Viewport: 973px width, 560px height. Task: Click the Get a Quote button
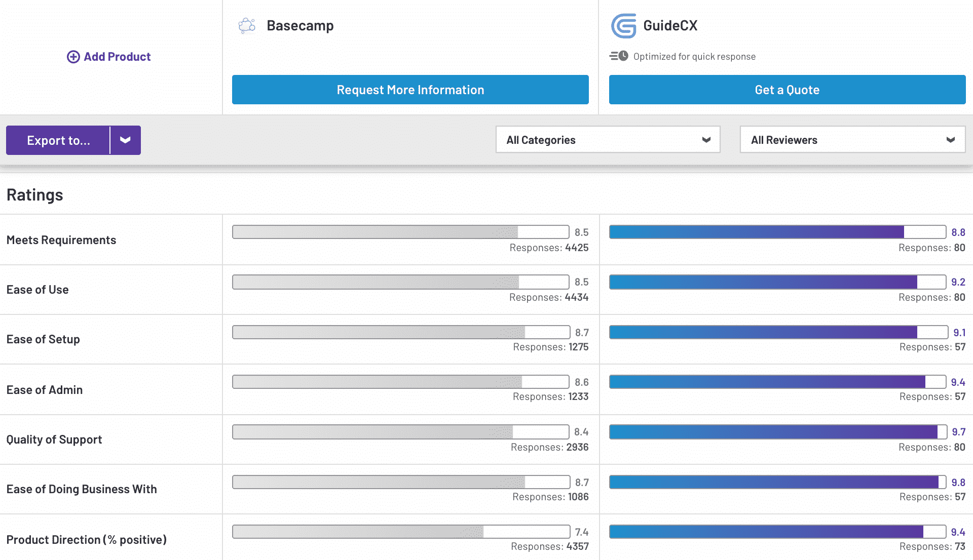coord(787,90)
